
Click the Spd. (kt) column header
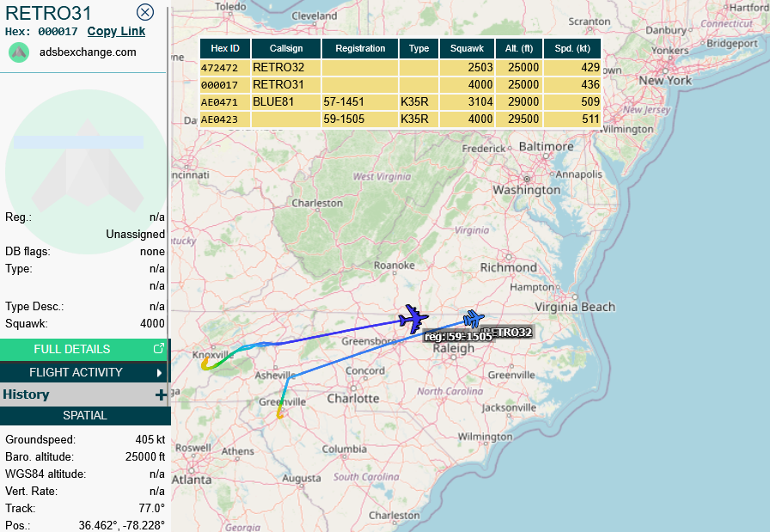coord(572,49)
